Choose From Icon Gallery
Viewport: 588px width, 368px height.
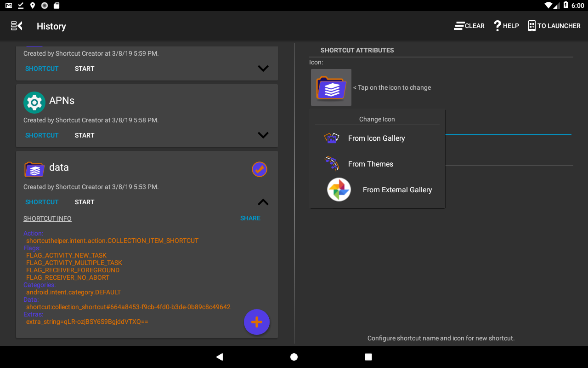pos(378,138)
